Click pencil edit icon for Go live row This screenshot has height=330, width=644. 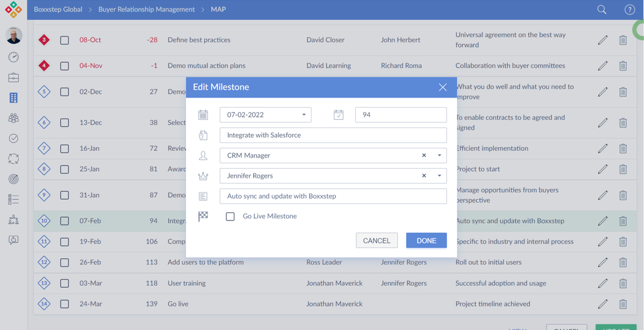pos(602,304)
